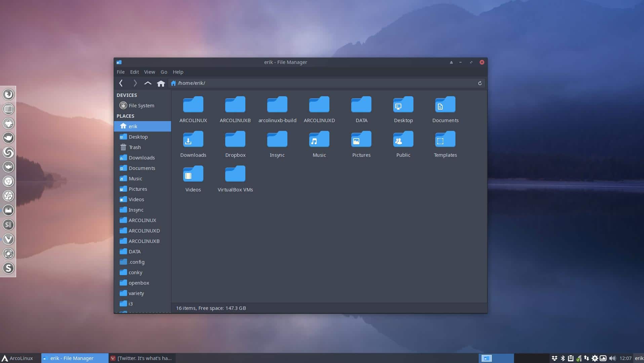
Task: Go back using the left arrow
Action: point(121,83)
